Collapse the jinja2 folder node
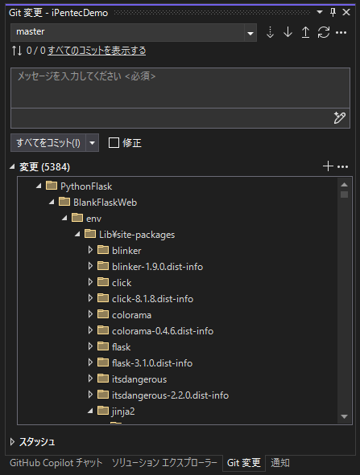 90,411
